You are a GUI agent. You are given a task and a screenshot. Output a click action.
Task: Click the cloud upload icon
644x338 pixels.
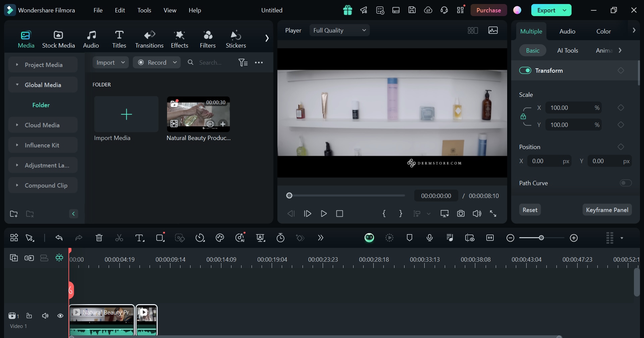(x=428, y=10)
